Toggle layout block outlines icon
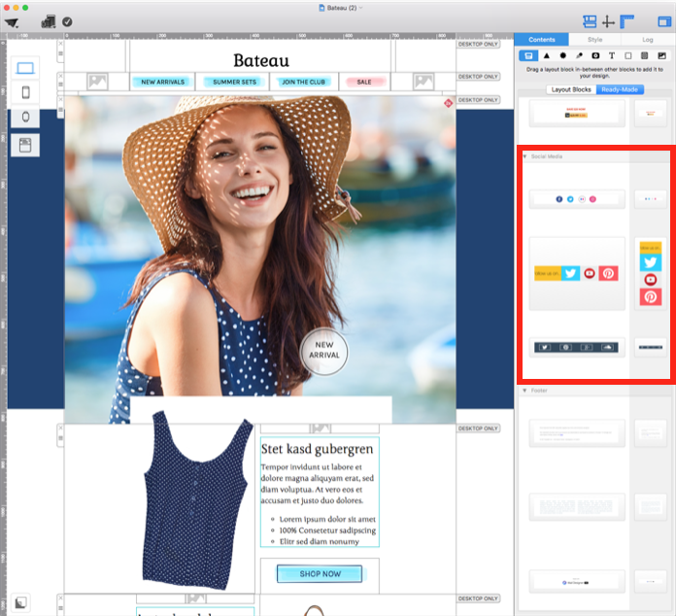The image size is (676, 616). click(590, 21)
